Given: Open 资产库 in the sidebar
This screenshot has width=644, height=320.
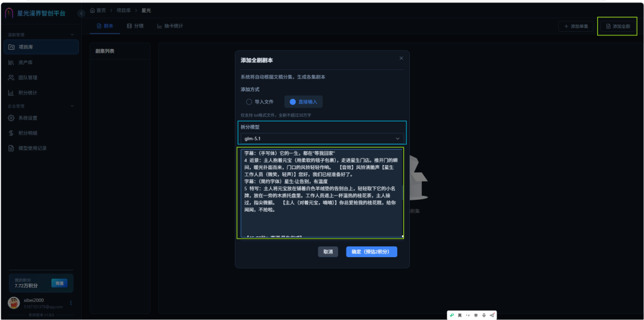Looking at the screenshot, I should point(41,63).
